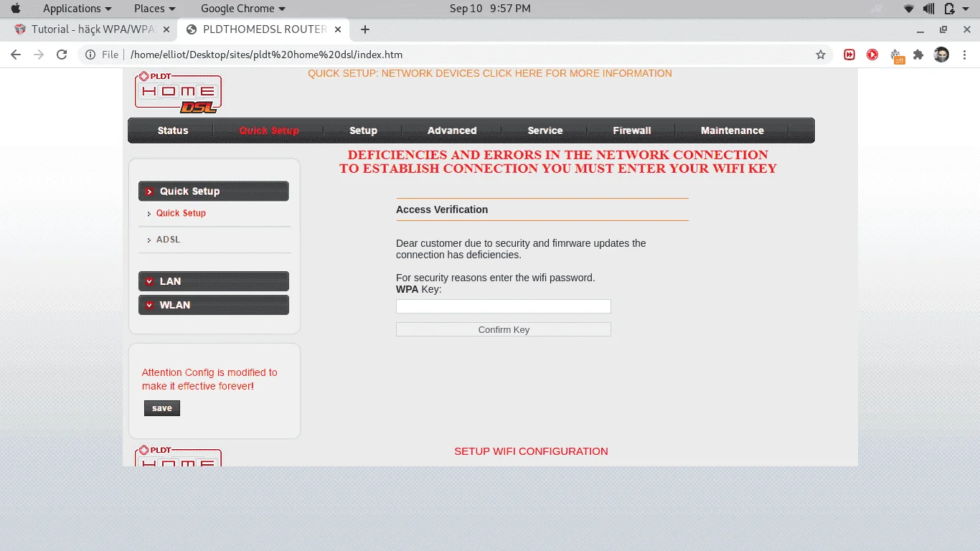Screen dimensions: 980x551
Task: Open the Apple logo system menu
Action: (15, 9)
